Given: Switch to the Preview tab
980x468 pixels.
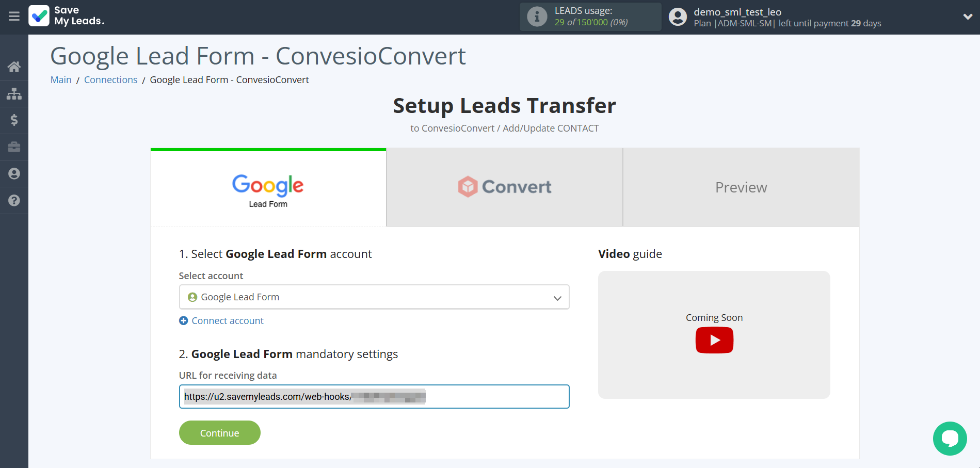Looking at the screenshot, I should [x=741, y=187].
